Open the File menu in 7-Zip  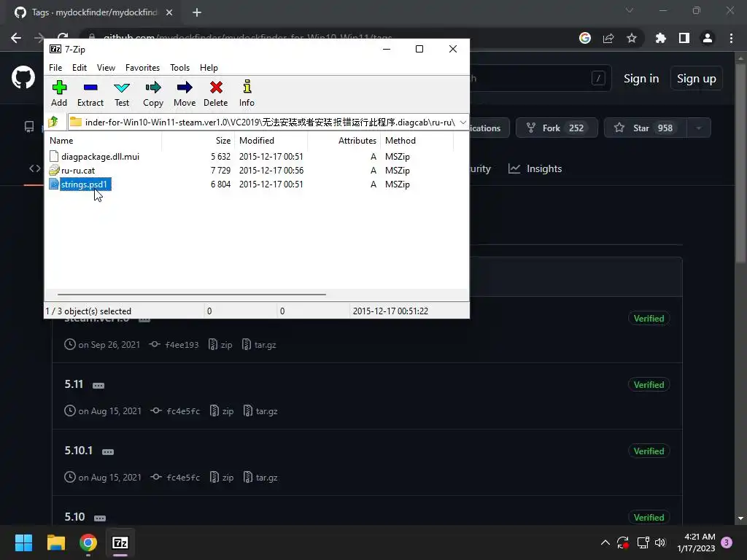[x=55, y=68]
